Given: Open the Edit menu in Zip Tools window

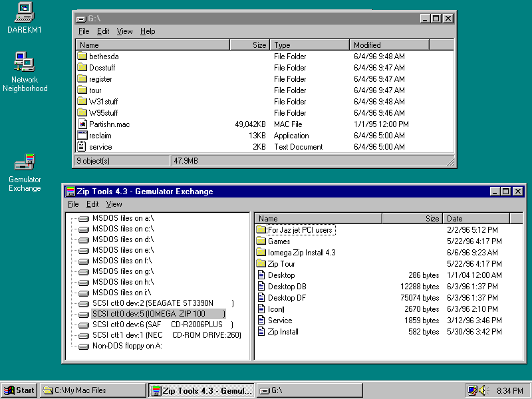Looking at the screenshot, I should 92,204.
